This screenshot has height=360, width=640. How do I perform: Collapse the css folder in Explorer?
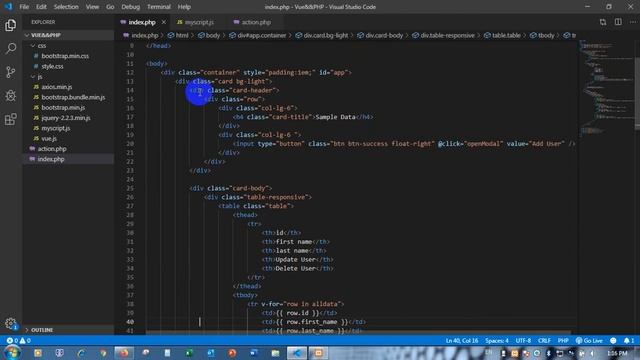(x=68, y=46)
